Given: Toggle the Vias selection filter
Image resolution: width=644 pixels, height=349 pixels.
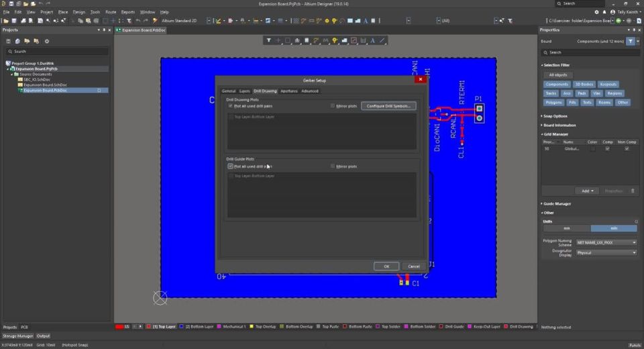Looking at the screenshot, I should coord(597,93).
